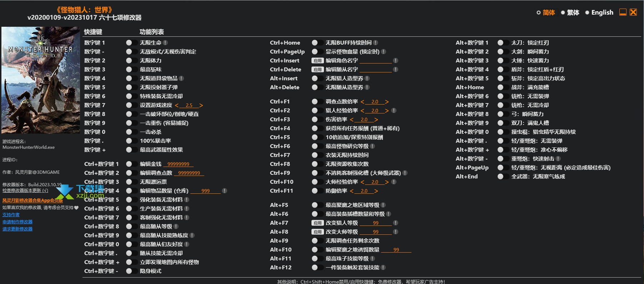Open 支持作者 link
This screenshot has height=284, width=644.
11,215
